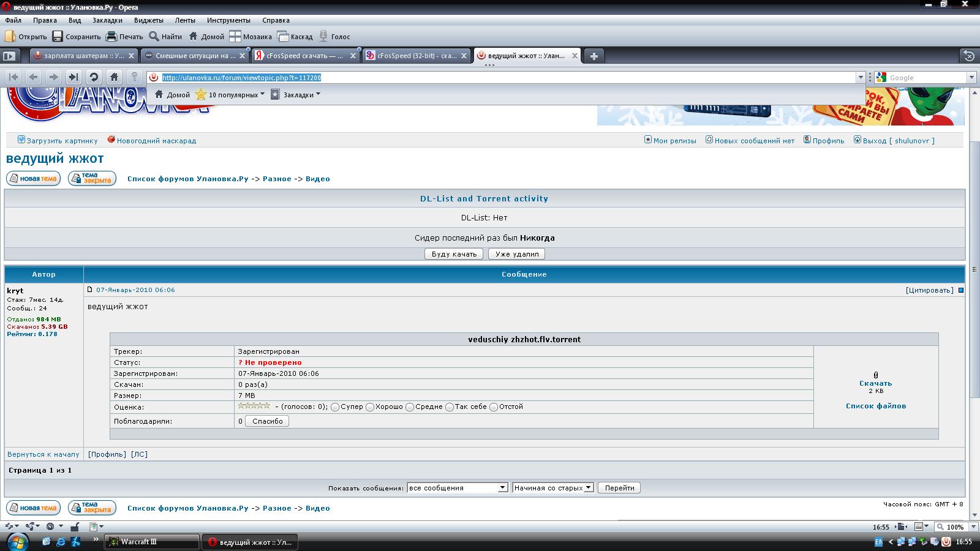Select the Так себе rating radio button
The image size is (980, 551).
point(450,407)
